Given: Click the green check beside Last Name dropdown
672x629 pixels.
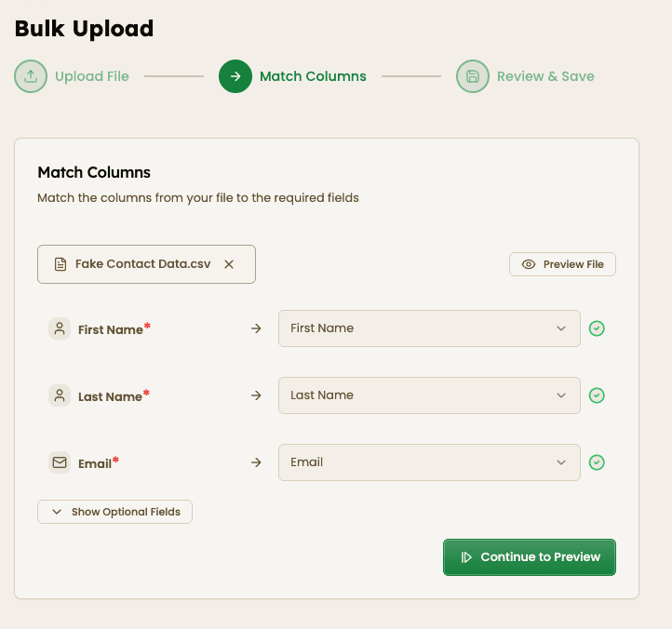Looking at the screenshot, I should 597,395.
